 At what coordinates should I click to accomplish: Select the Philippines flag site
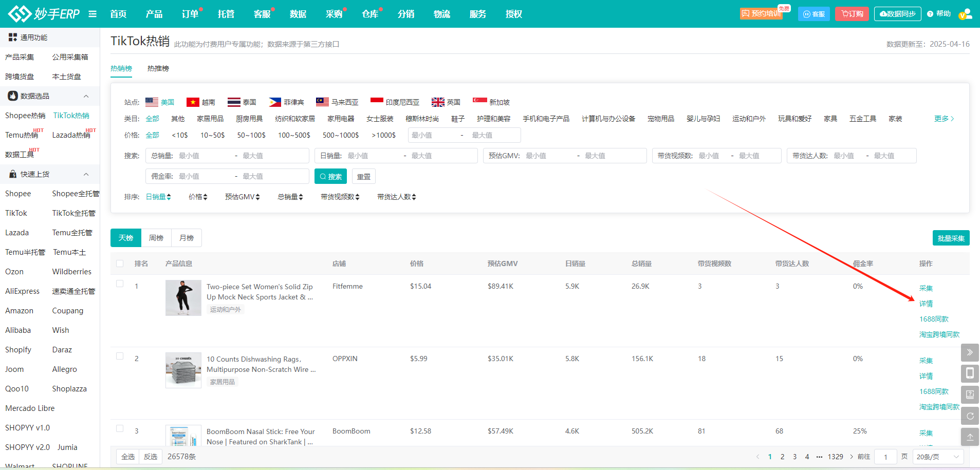click(275, 102)
